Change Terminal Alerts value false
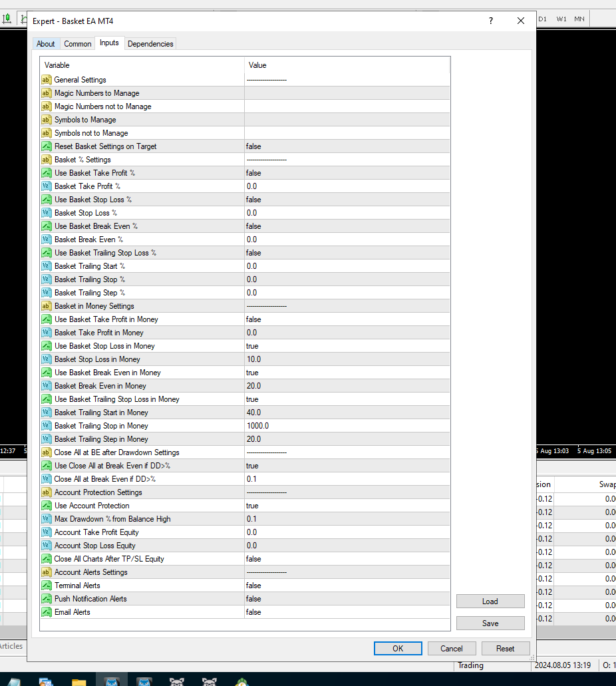 (347, 586)
